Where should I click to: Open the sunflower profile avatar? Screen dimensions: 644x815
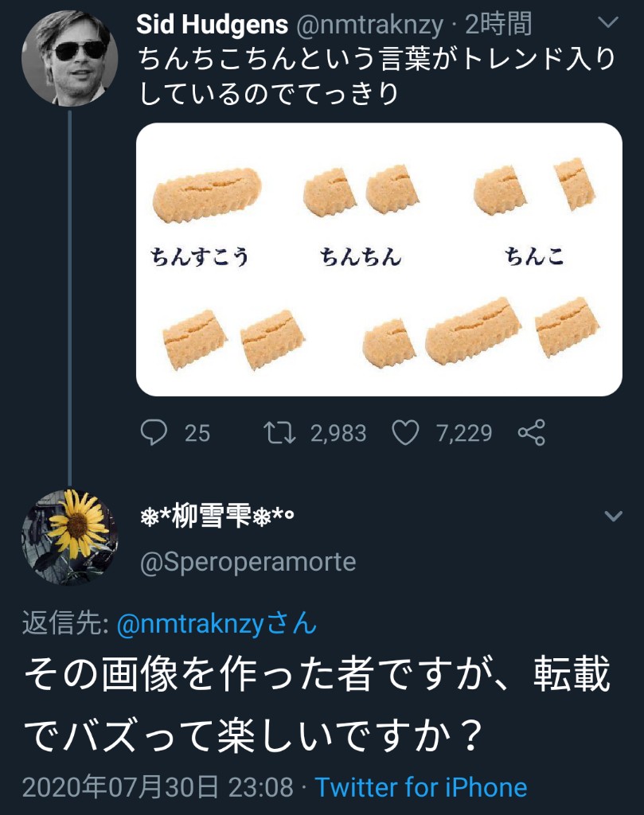click(69, 537)
